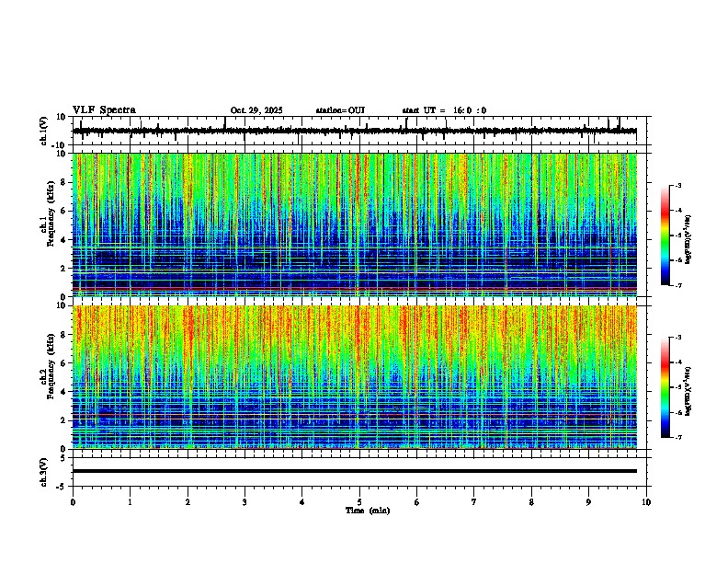Click the ch.1 voltage waveform trace
This screenshot has height=563, width=728.
tap(354, 131)
